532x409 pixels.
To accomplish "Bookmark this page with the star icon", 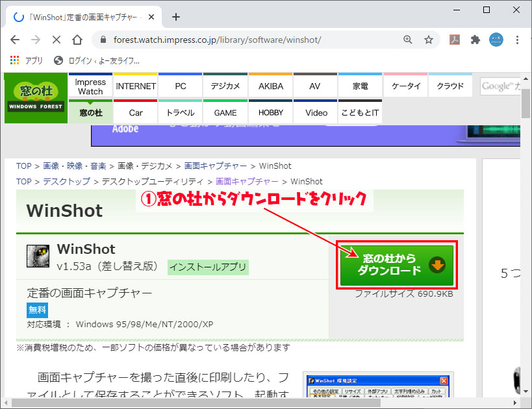I will click(429, 40).
